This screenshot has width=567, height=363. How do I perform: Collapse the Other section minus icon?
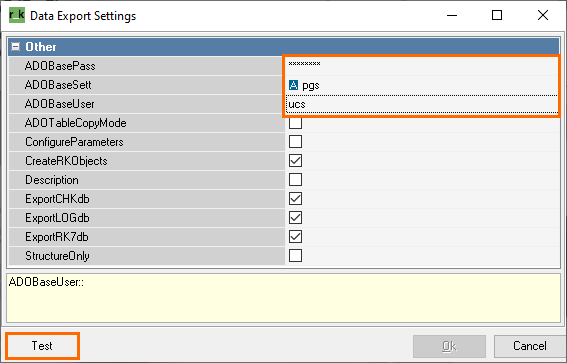(x=15, y=47)
